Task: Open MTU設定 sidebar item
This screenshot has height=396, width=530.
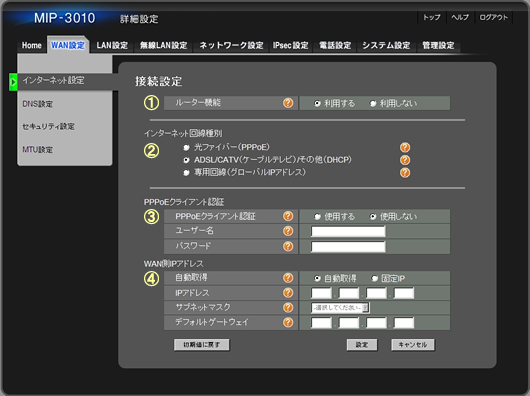Action: tap(38, 149)
